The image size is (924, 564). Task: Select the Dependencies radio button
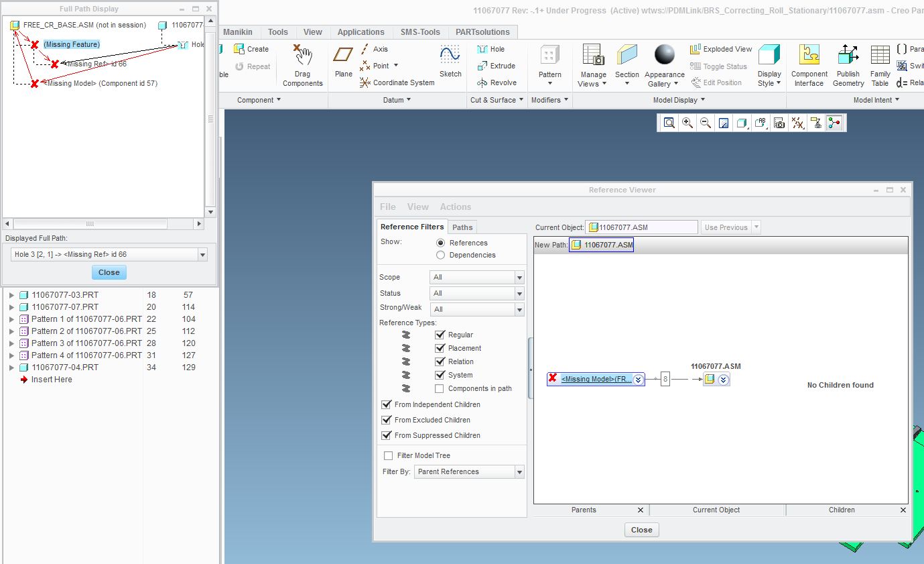440,255
